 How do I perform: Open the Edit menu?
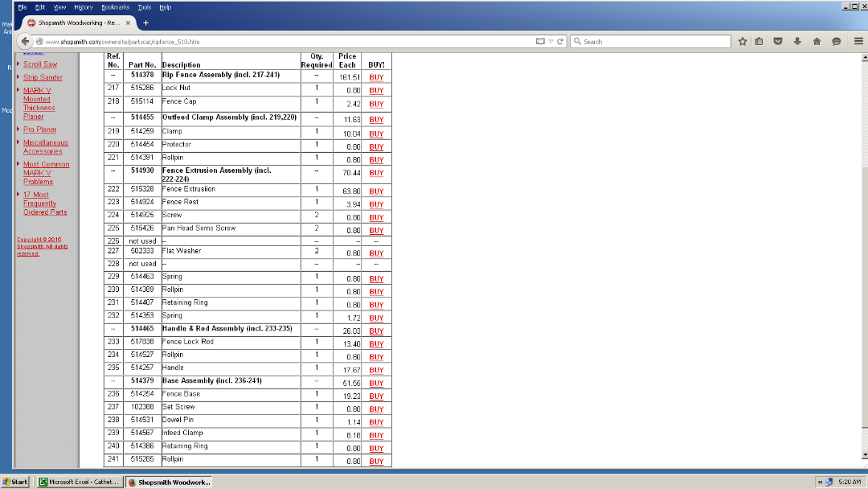(40, 7)
